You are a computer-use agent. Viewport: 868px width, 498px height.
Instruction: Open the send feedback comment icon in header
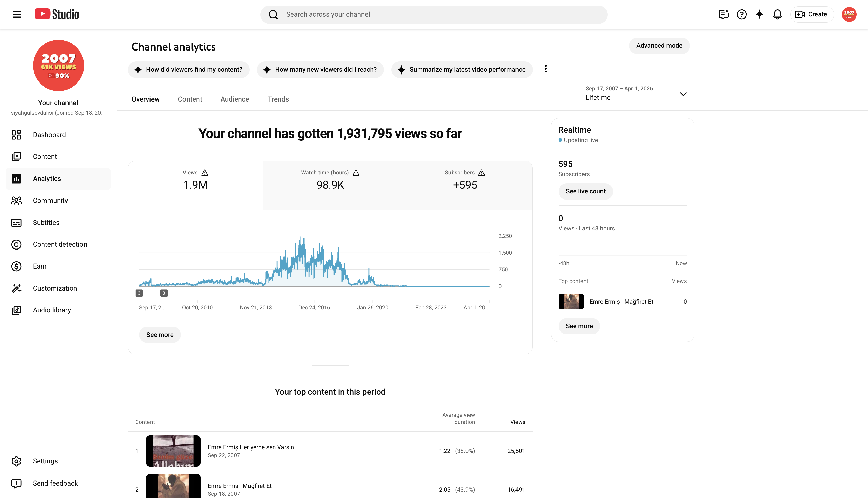point(723,14)
